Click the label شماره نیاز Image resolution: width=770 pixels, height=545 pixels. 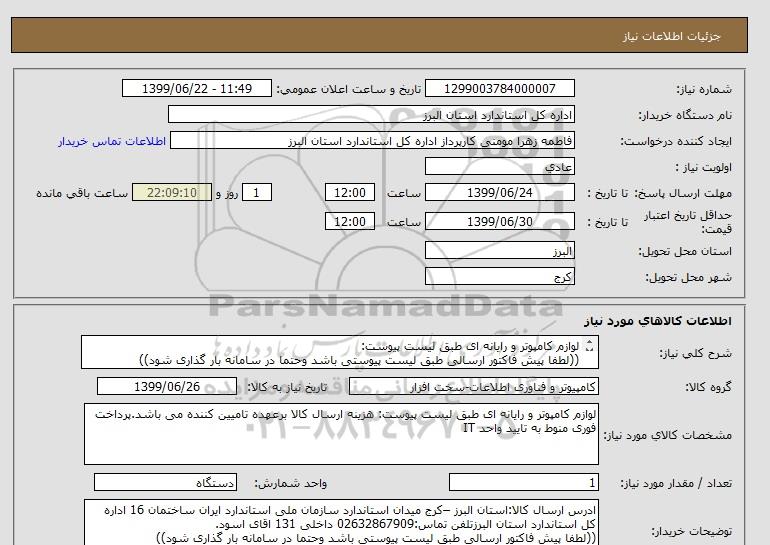pyautogui.click(x=704, y=89)
